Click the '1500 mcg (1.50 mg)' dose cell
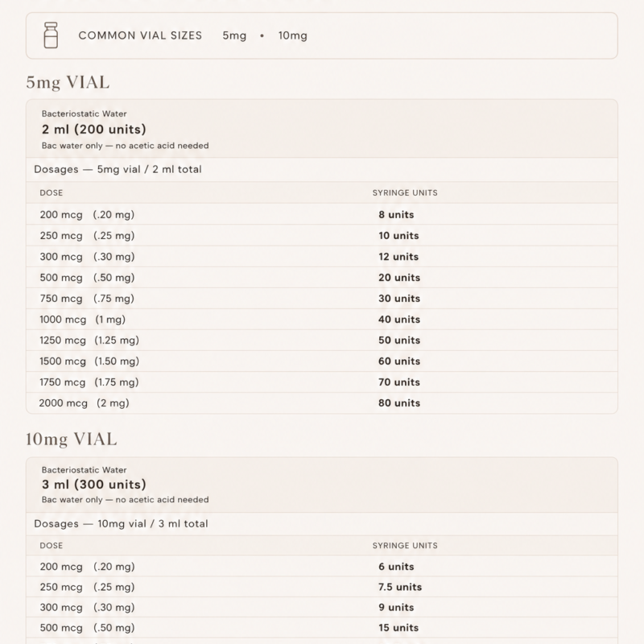Image resolution: width=644 pixels, height=644 pixels. pyautogui.click(x=89, y=361)
